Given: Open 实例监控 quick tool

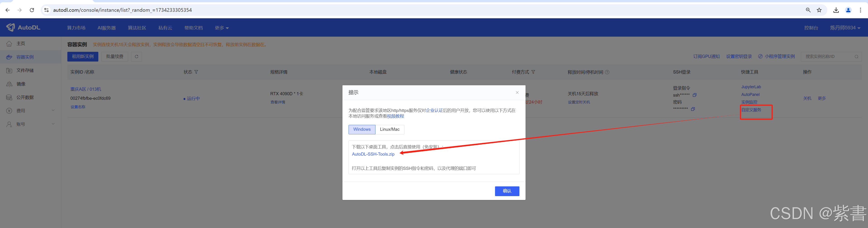Looking at the screenshot, I should coord(749,102).
